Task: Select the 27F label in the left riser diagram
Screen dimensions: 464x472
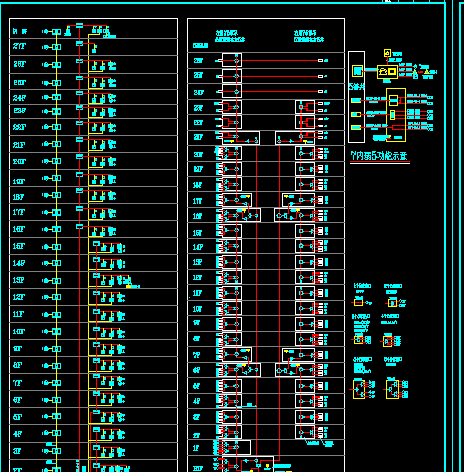Action: pos(19,46)
